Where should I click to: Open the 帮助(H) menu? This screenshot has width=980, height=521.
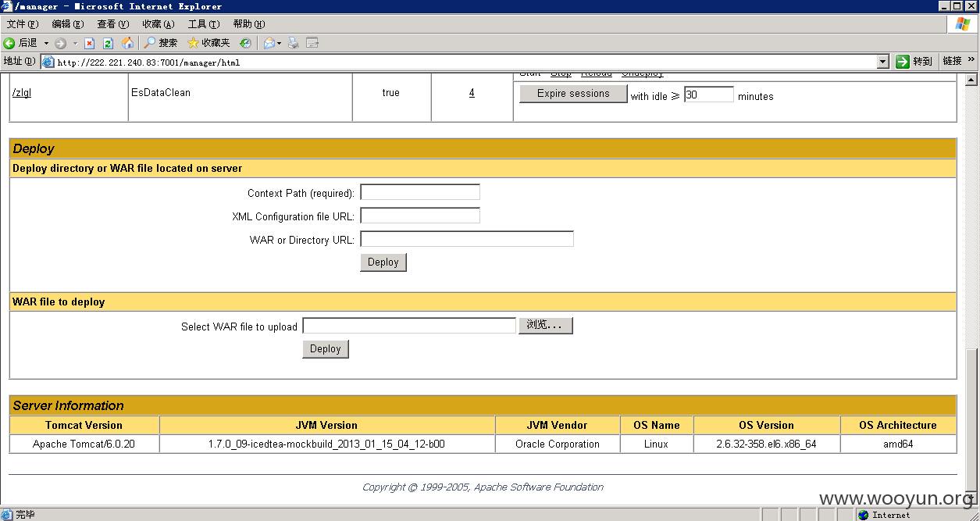coord(248,24)
